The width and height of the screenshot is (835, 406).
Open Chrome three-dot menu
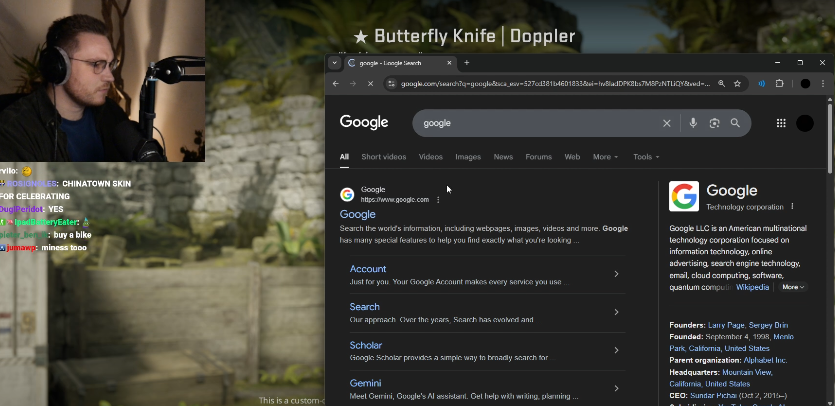(x=823, y=84)
